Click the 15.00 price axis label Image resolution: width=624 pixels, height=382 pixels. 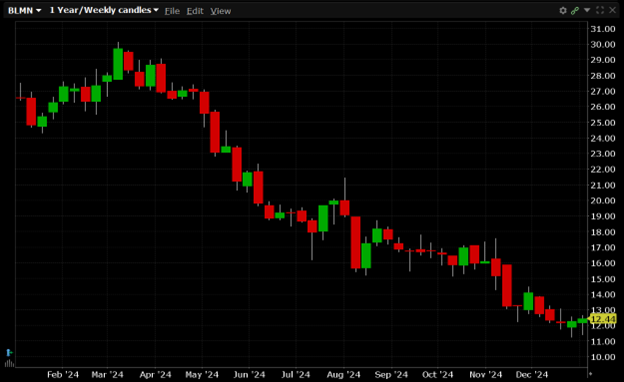(603, 279)
